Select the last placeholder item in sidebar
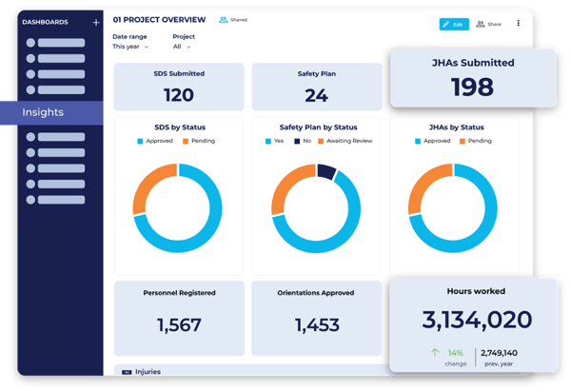 (x=57, y=198)
